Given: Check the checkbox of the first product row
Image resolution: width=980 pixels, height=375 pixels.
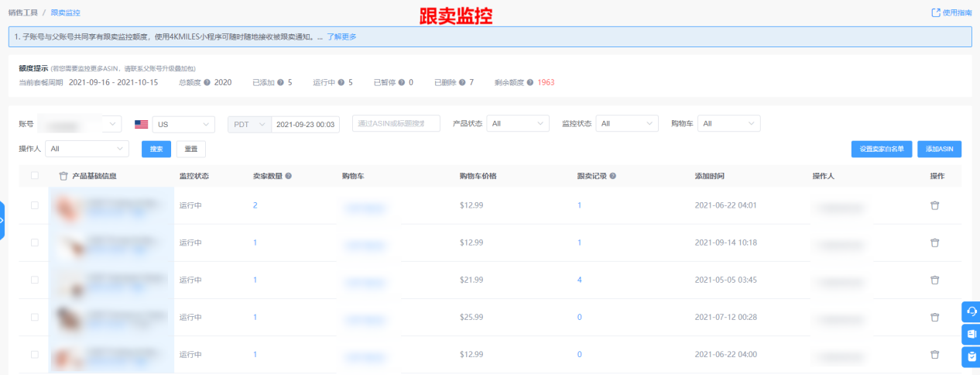Looking at the screenshot, I should [34, 205].
